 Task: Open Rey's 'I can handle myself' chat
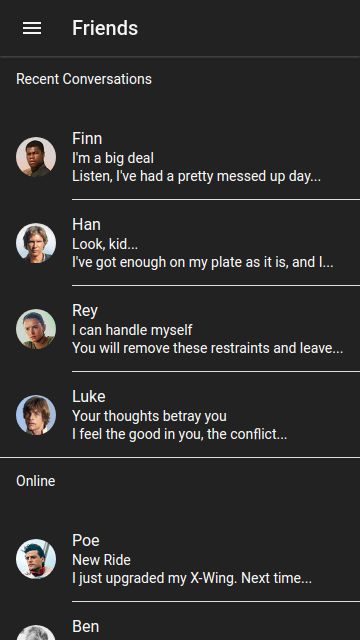[180, 329]
